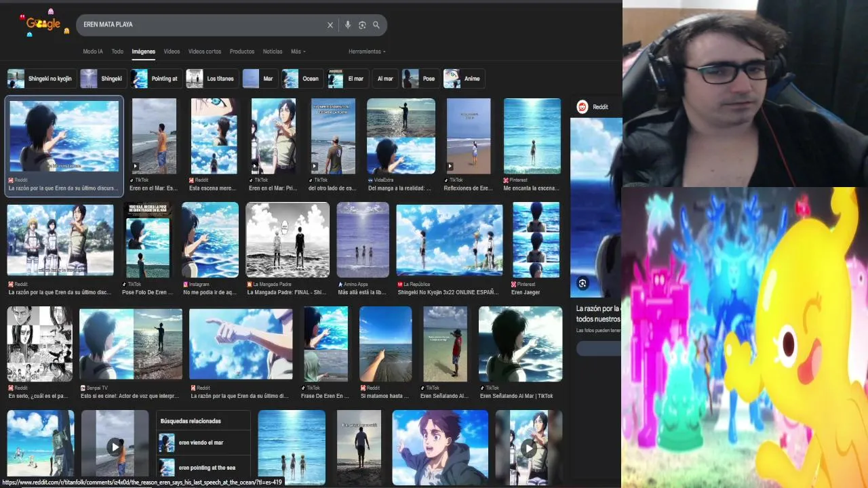Screen dimensions: 868x488
Task: Select the Shingeki filter chip
Action: [x=102, y=79]
